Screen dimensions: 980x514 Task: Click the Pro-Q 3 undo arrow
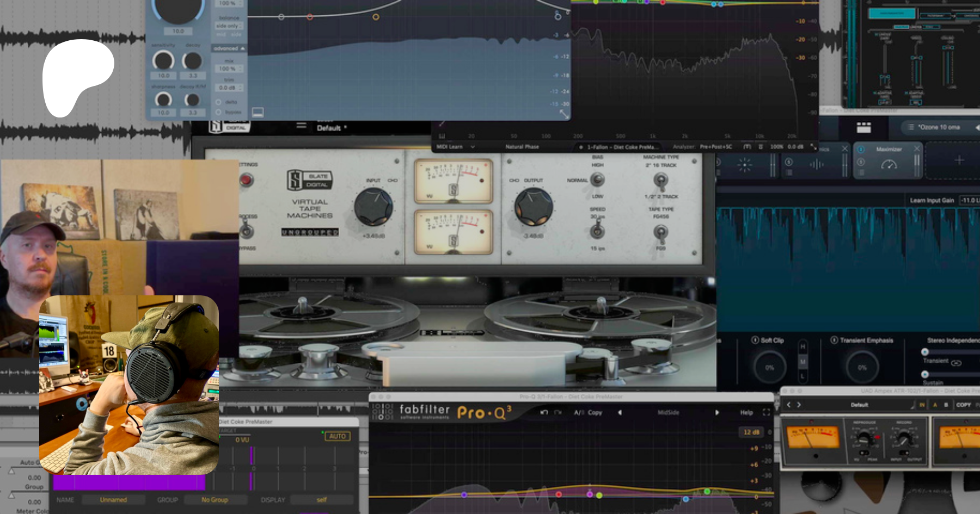click(543, 412)
